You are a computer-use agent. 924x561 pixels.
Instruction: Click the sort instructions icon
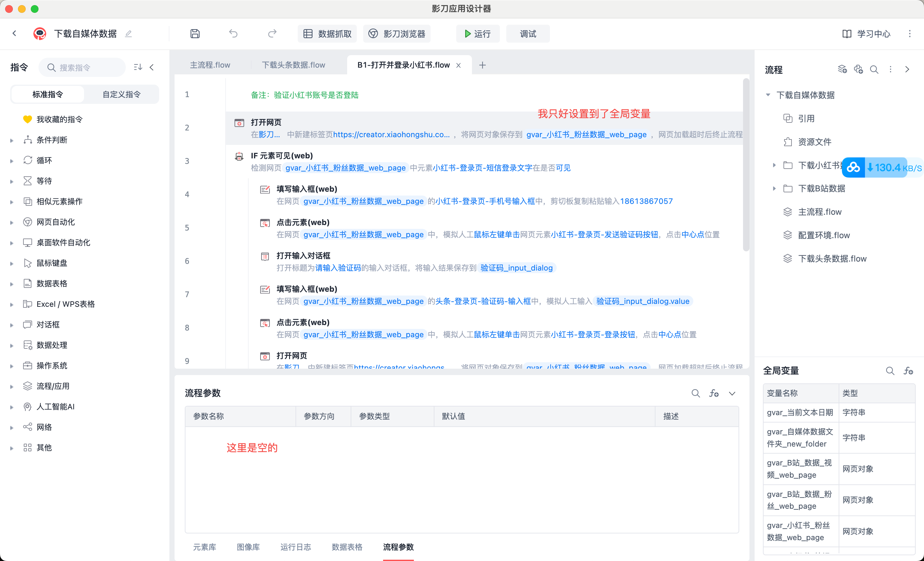pyautogui.click(x=138, y=67)
